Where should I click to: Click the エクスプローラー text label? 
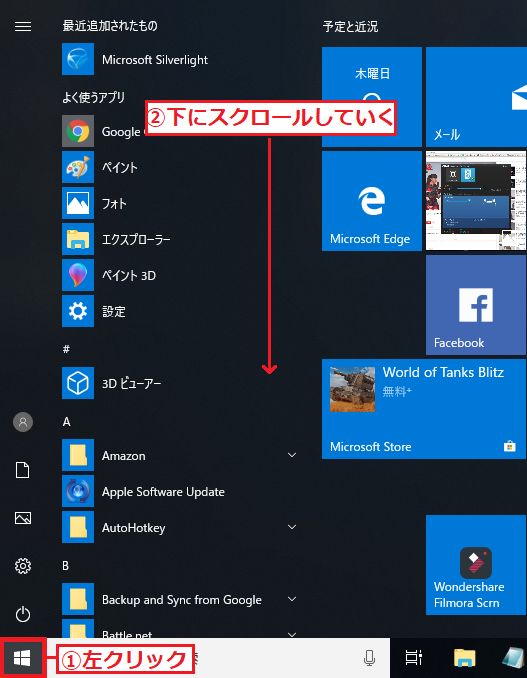coord(136,240)
